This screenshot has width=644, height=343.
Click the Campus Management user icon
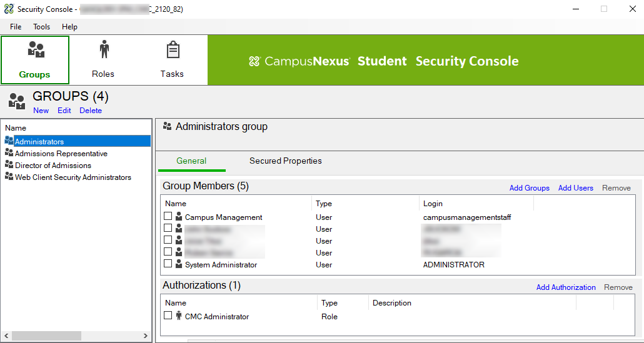[x=179, y=217]
